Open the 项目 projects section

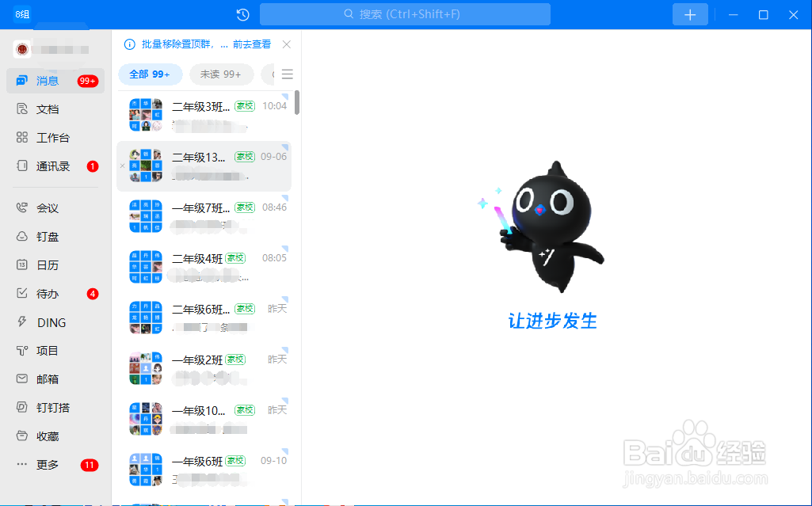click(55, 351)
